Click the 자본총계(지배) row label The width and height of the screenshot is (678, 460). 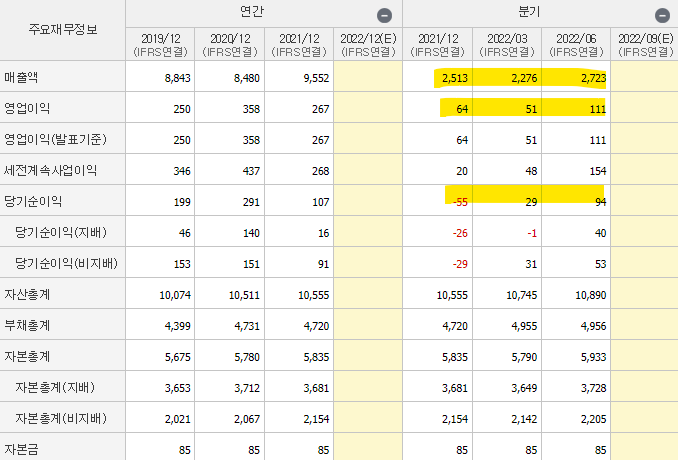(x=55, y=387)
